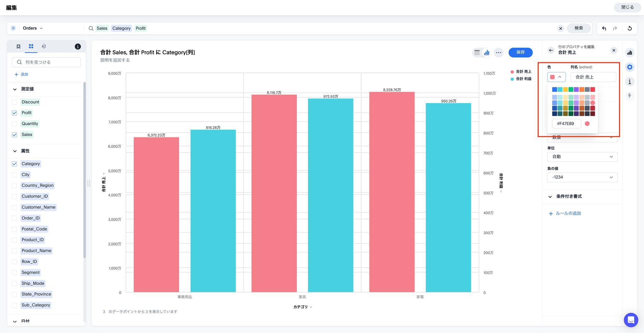Open the bookmarked columns tab
Image resolution: width=644 pixels, height=333 pixels.
click(19, 46)
